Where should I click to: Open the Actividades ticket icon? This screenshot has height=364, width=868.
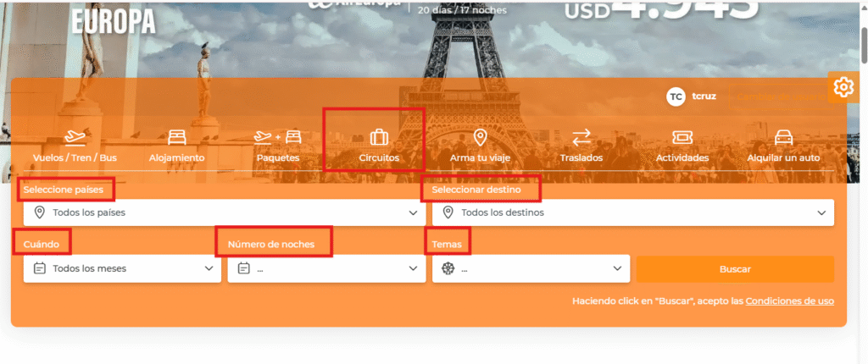[682, 137]
